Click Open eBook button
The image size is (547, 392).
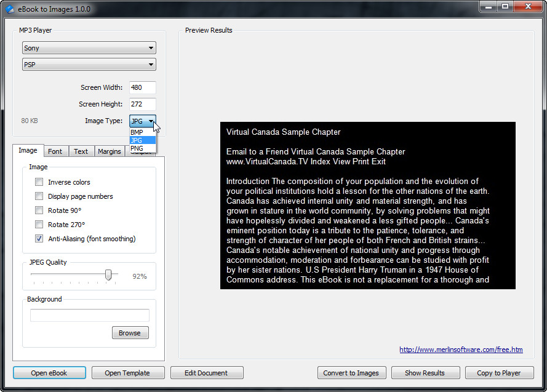tap(49, 373)
